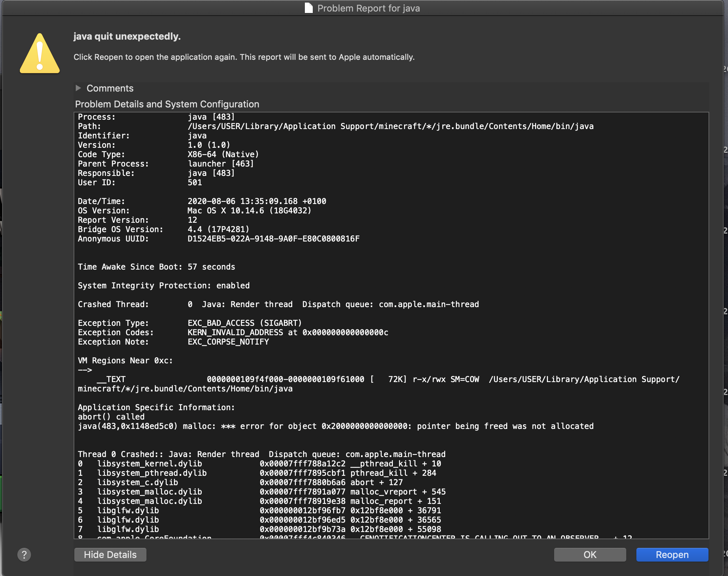Click the OS Version line
Screen dimensions: 728x576
pyautogui.click(x=194, y=211)
